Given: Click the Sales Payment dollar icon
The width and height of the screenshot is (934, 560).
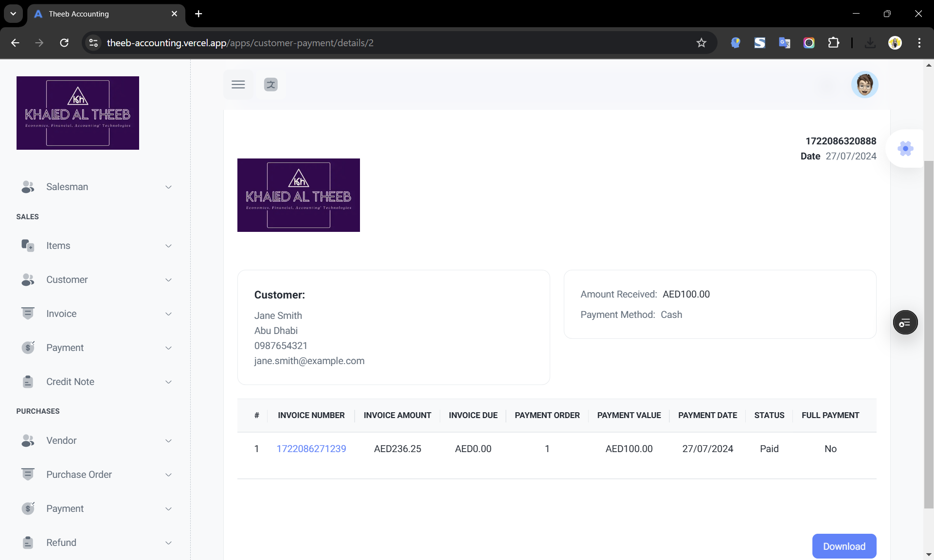Looking at the screenshot, I should tap(28, 348).
